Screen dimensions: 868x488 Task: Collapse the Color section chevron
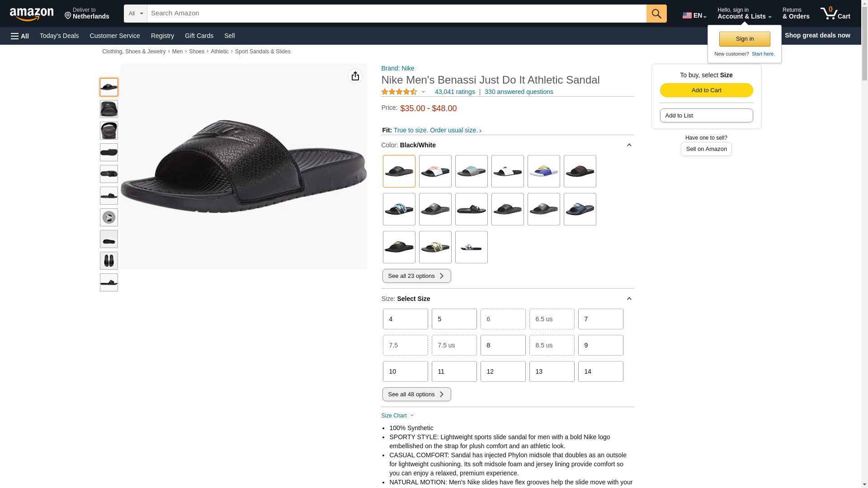628,145
